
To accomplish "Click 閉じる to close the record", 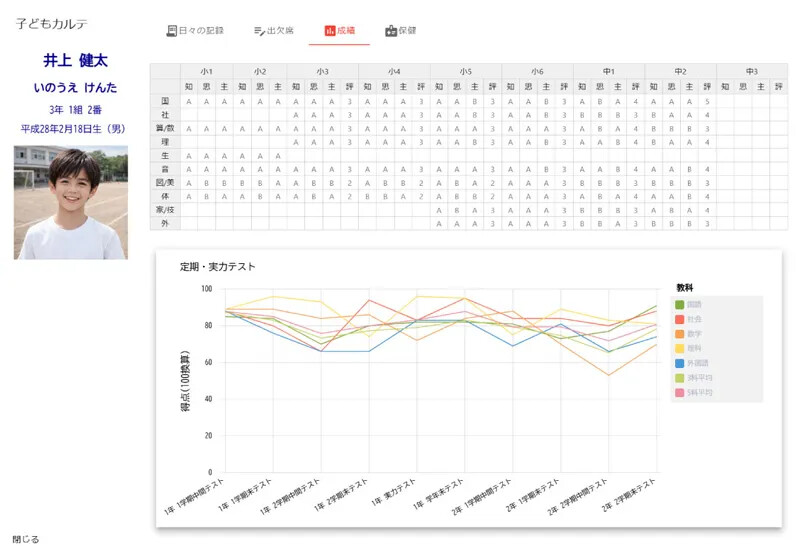I will click(26, 540).
